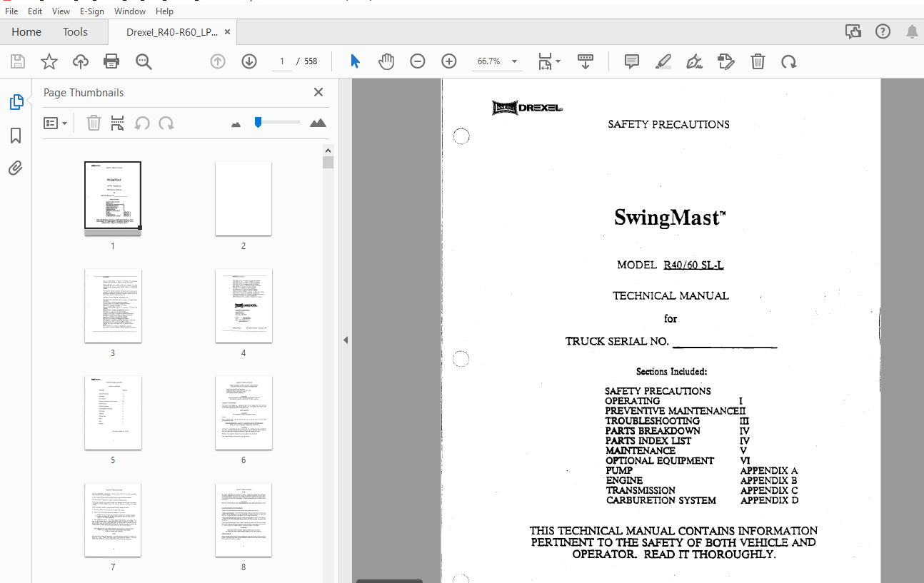Open the E-Sign menu
Screen dimensions: 924x583
[91, 11]
